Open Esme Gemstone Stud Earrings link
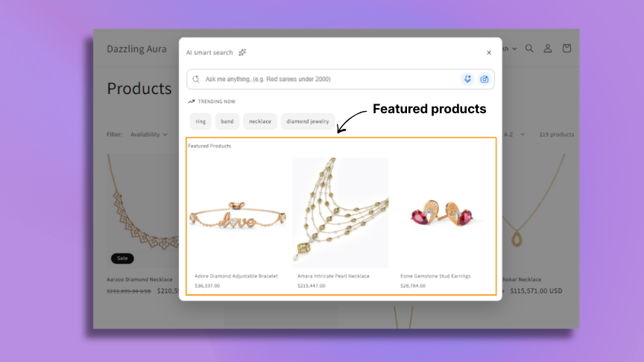This screenshot has height=362, width=644. (435, 276)
